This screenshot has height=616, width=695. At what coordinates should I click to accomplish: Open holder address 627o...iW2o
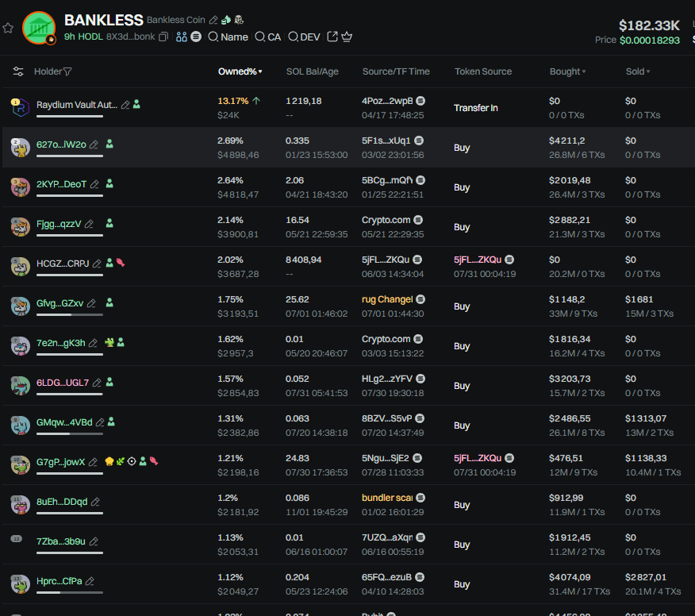[61, 144]
